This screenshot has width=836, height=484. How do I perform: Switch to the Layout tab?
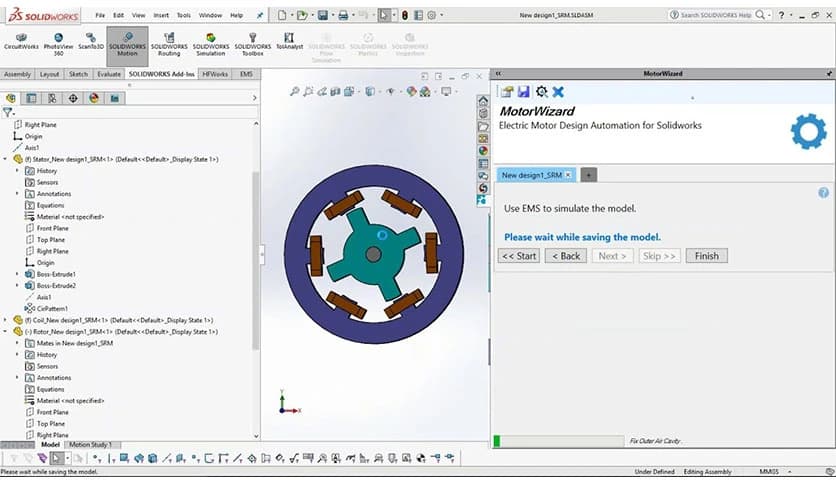click(x=50, y=74)
